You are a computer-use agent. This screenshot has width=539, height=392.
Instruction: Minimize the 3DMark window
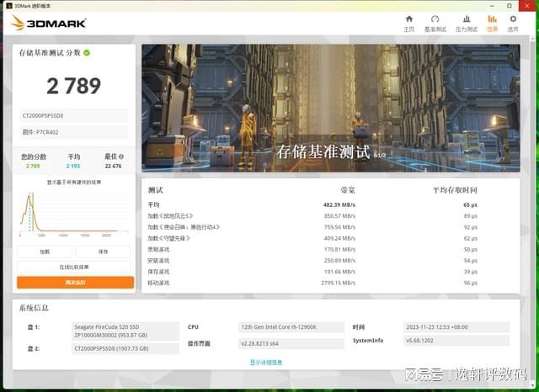pos(493,6)
